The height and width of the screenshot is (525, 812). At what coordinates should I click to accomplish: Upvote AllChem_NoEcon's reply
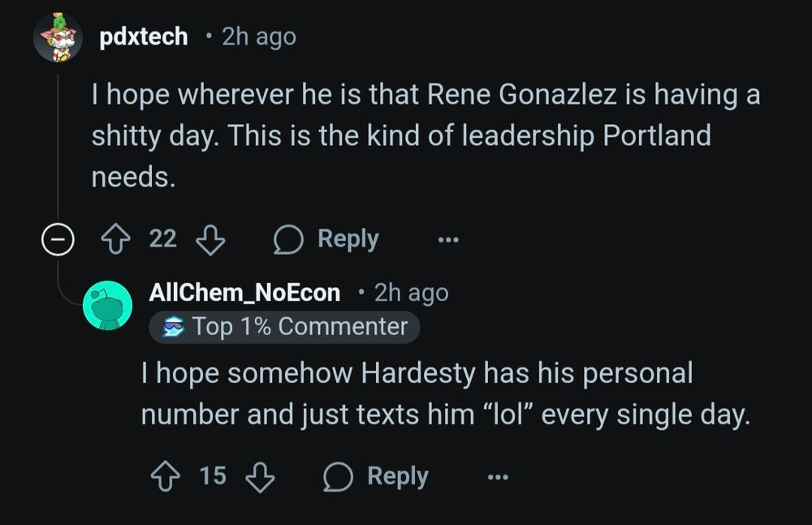[x=166, y=476]
